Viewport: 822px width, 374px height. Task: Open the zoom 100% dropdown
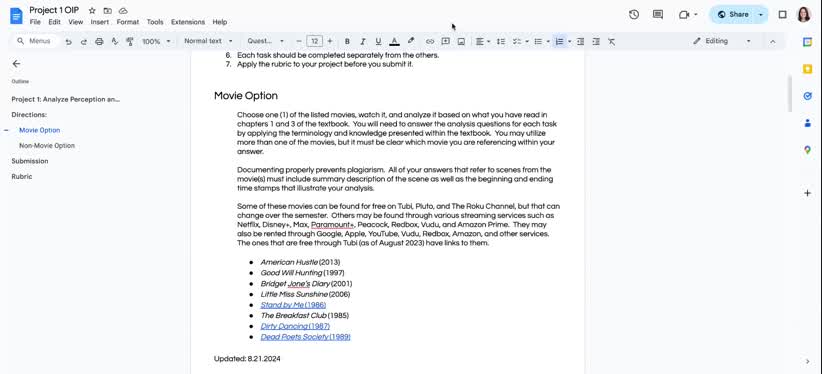click(156, 41)
